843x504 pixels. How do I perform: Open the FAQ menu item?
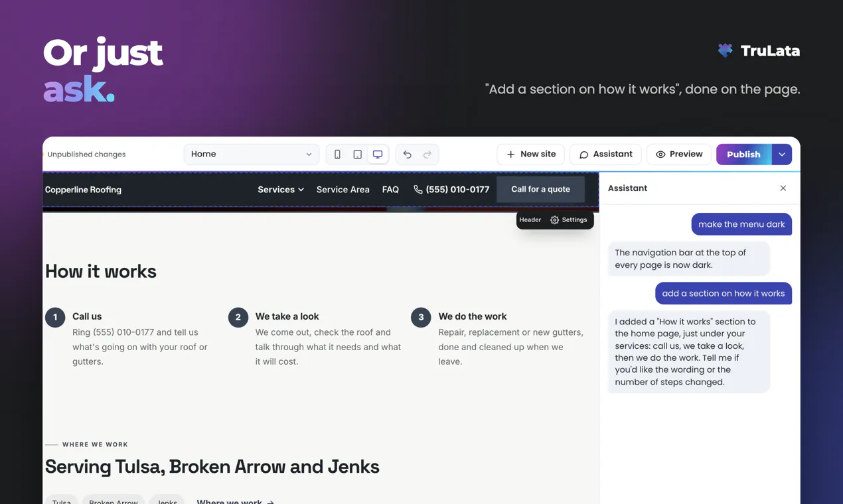390,190
